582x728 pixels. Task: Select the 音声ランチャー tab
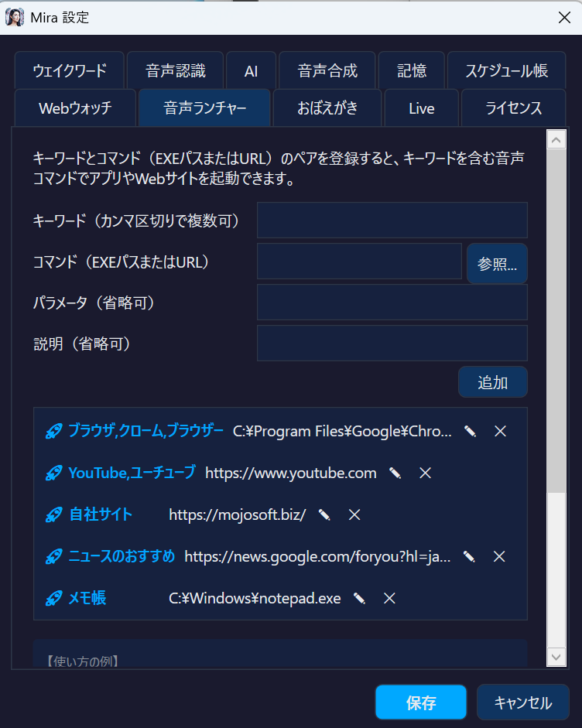[204, 108]
